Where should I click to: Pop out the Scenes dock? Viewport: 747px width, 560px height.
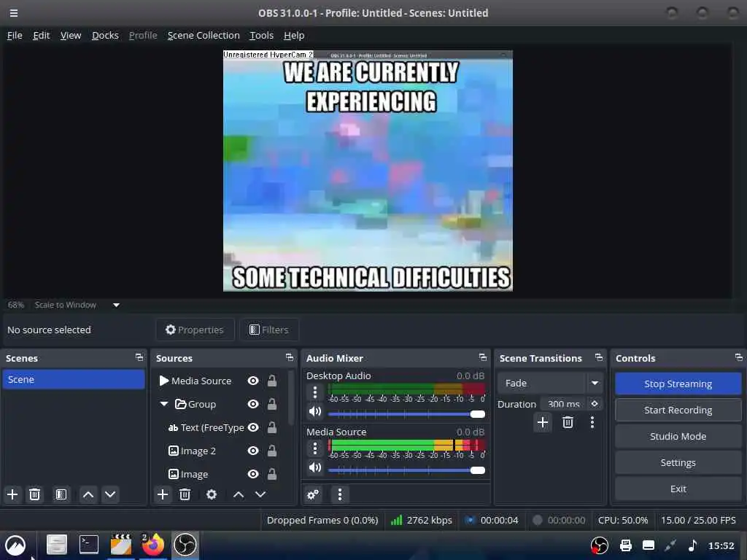[139, 357]
